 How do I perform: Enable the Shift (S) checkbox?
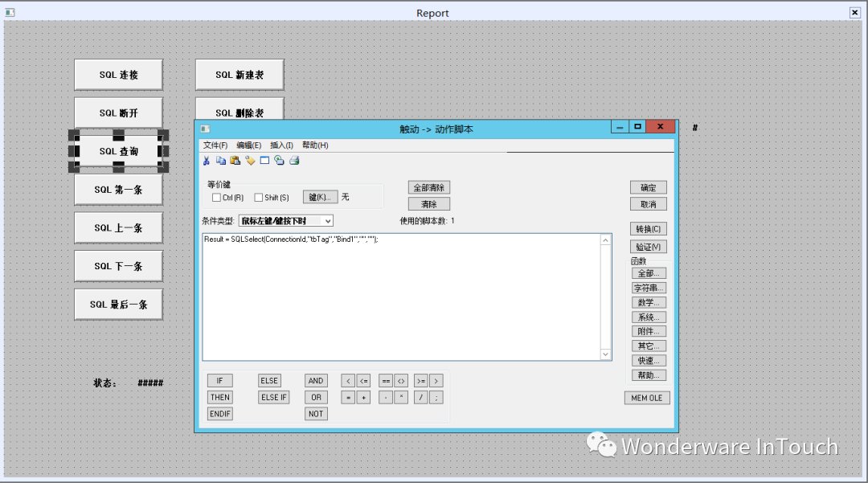click(258, 196)
